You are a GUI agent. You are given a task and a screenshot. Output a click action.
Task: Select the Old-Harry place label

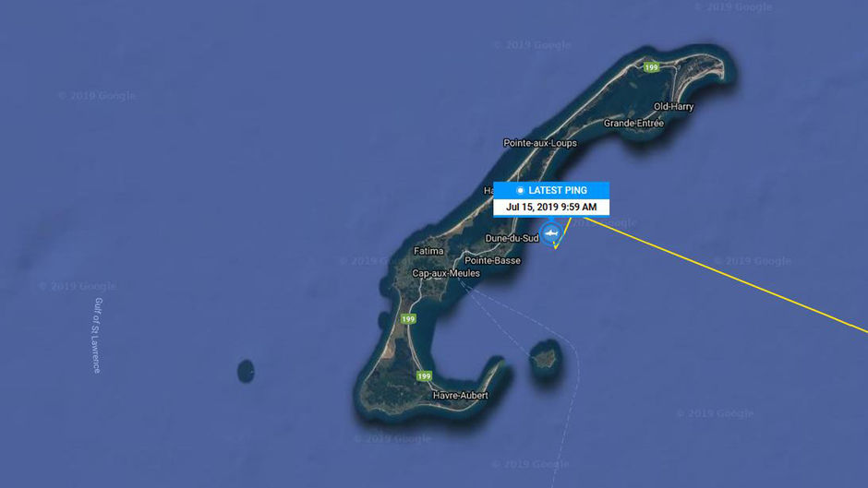[x=673, y=107]
